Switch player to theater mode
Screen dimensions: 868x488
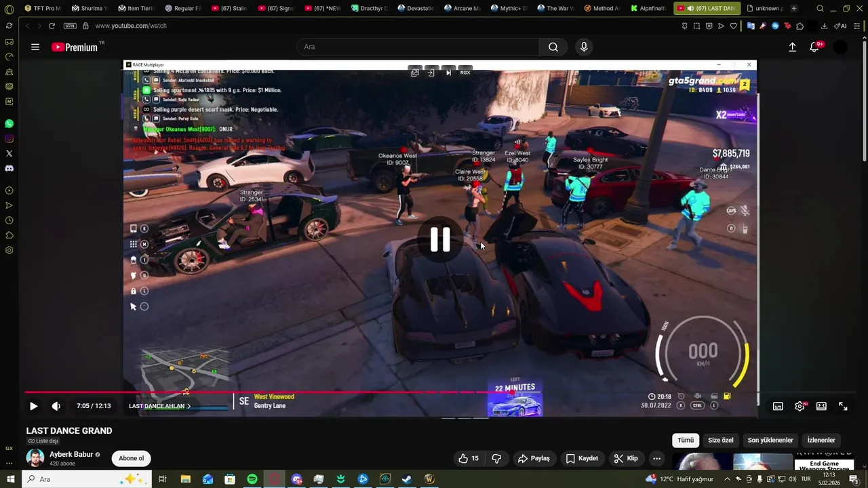[821, 406]
